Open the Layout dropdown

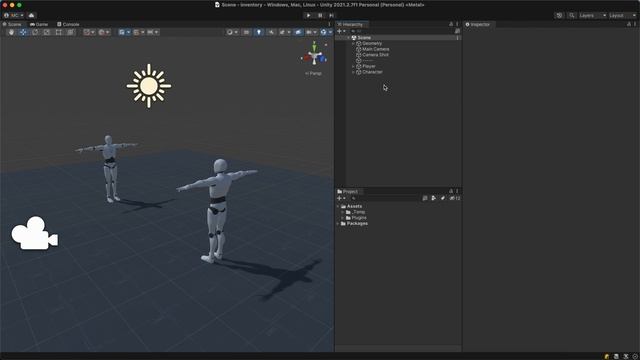pos(623,16)
